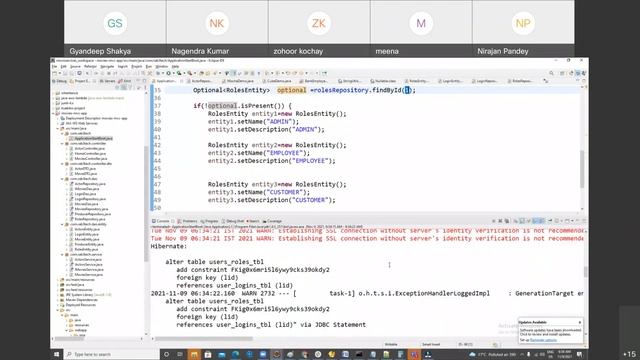The width and height of the screenshot is (640, 360).
Task: Open ActorRepository.java in the tree
Action: (90, 184)
